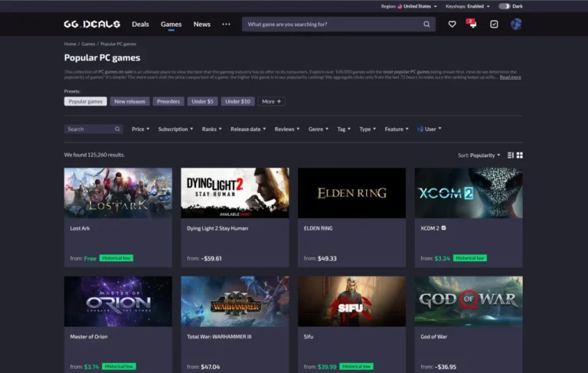Click the search magnifier in top bar
Screen dimensions: 588x373
click(426, 24)
